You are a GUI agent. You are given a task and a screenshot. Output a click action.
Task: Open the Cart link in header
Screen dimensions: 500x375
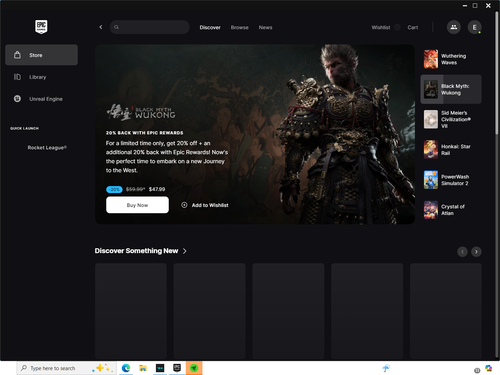(x=413, y=27)
